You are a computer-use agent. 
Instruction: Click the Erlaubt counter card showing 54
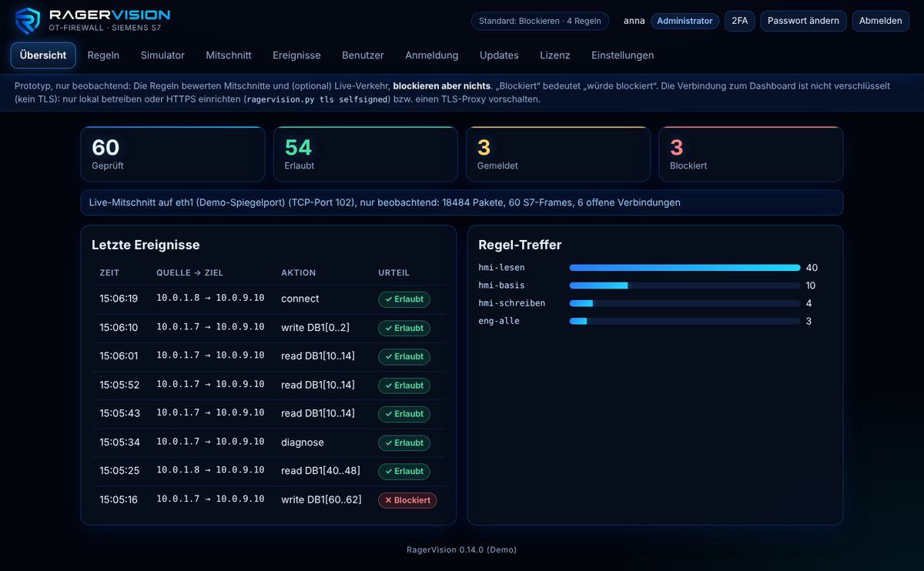point(366,154)
